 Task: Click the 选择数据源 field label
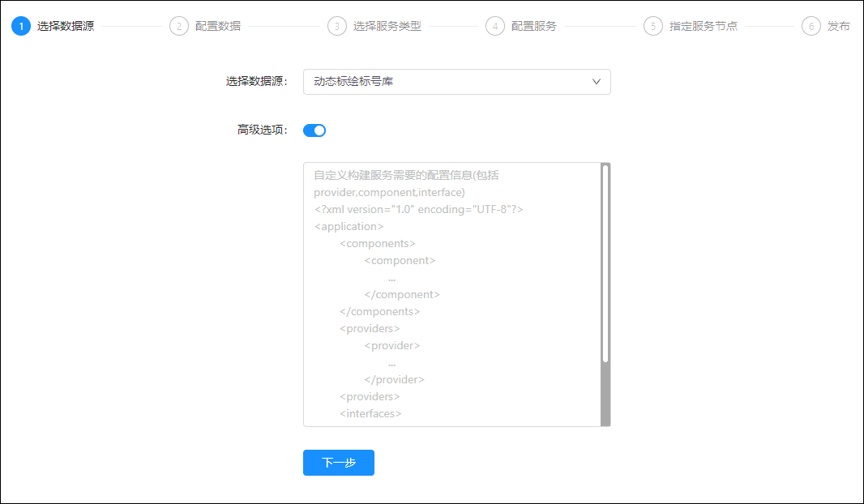pyautogui.click(x=256, y=82)
